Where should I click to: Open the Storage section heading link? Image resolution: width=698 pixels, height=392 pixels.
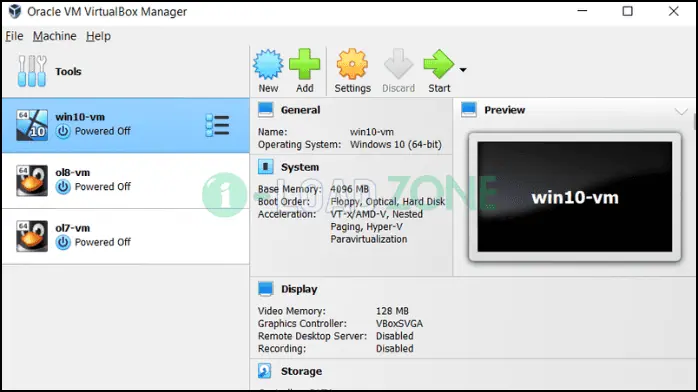click(x=301, y=371)
